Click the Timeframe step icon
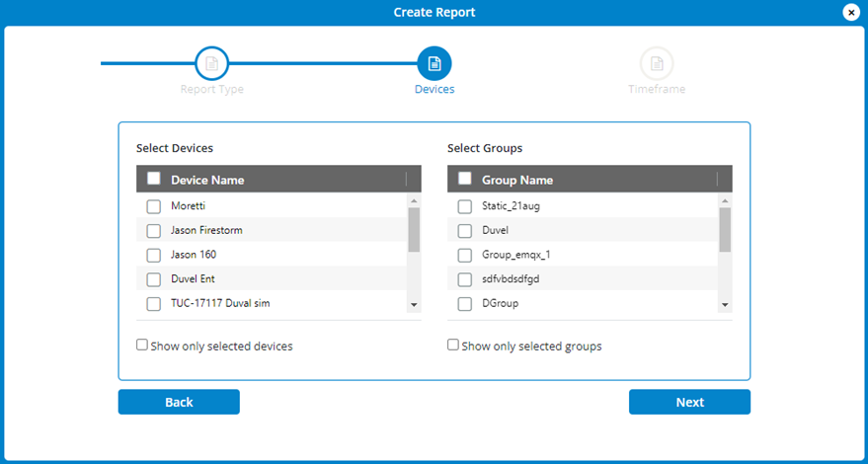The image size is (868, 464). coord(657,64)
